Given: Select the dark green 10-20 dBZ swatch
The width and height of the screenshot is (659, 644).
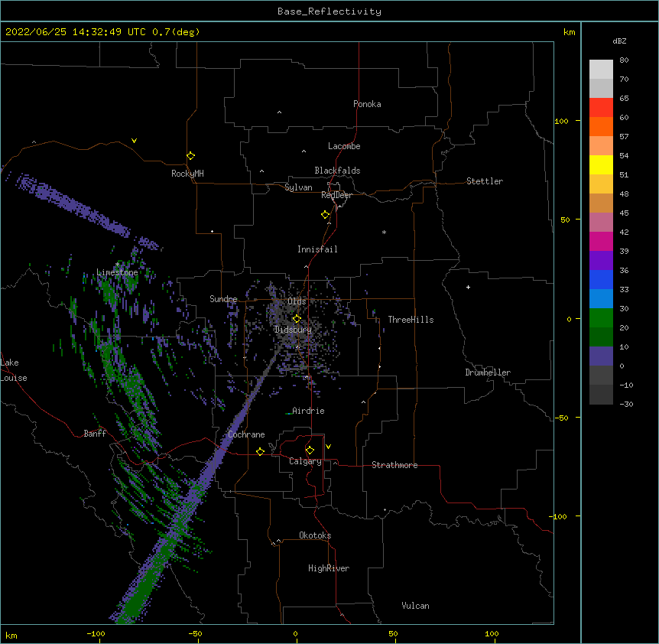Looking at the screenshot, I should [601, 337].
